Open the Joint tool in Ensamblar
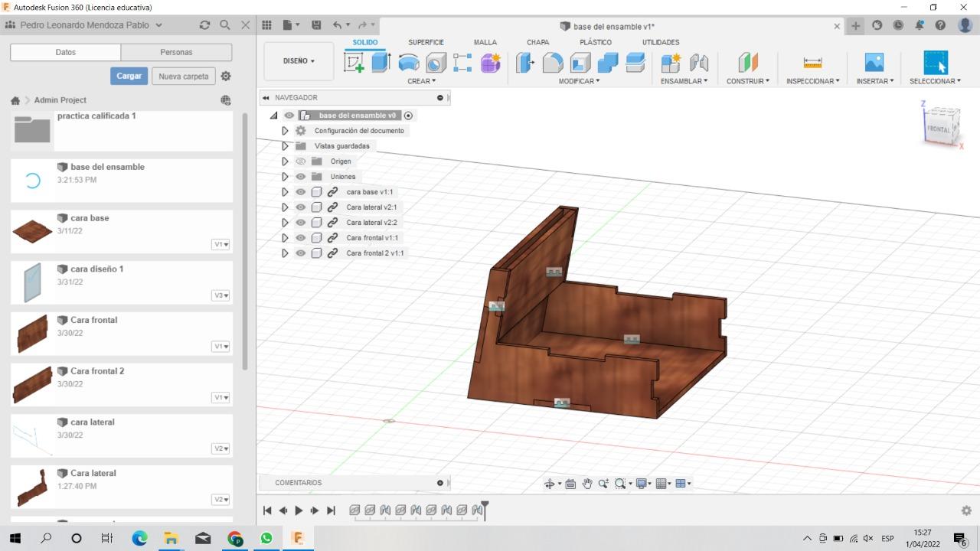Image resolution: width=980 pixels, height=551 pixels. point(699,63)
